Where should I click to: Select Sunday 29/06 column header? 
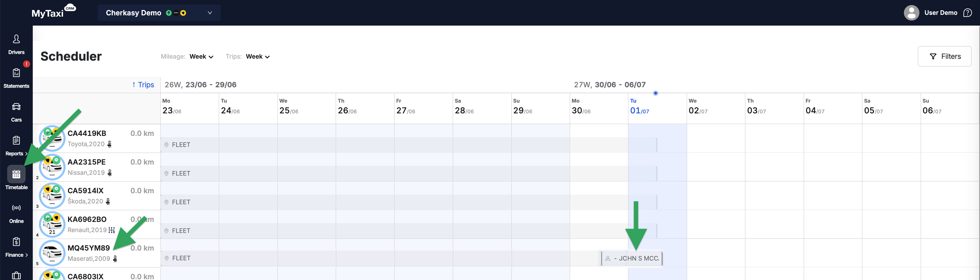coord(540,109)
